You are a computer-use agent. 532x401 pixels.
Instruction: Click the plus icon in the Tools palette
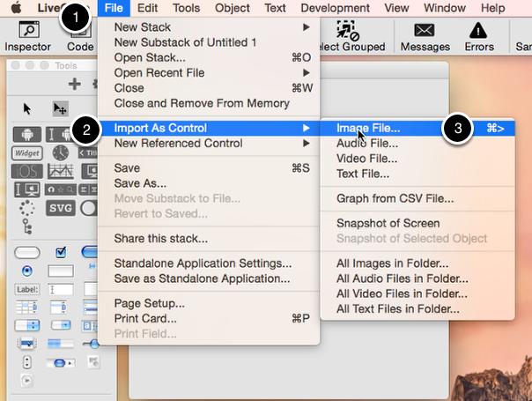(x=74, y=84)
